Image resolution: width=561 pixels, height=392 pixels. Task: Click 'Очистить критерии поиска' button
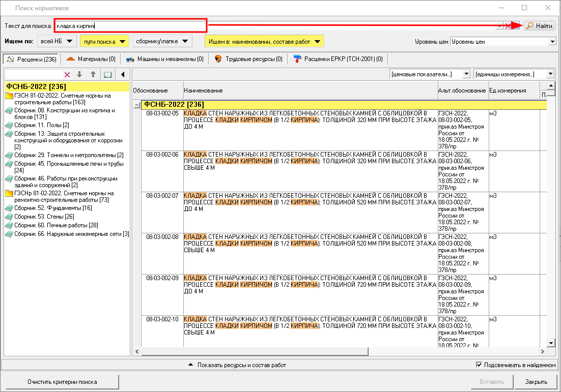pos(62,382)
